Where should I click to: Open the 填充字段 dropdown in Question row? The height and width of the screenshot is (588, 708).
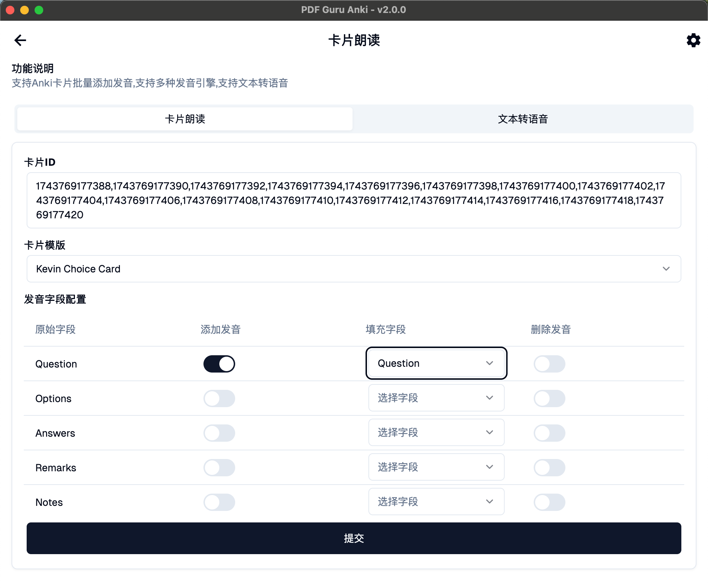point(436,363)
